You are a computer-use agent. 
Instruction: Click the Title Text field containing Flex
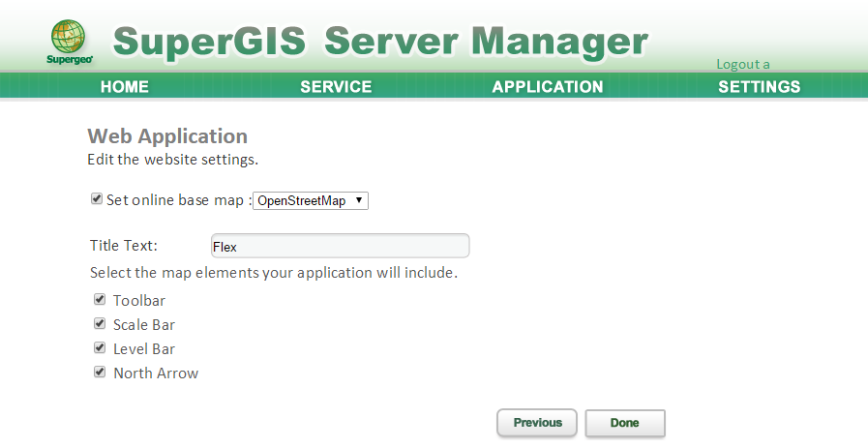tap(340, 246)
